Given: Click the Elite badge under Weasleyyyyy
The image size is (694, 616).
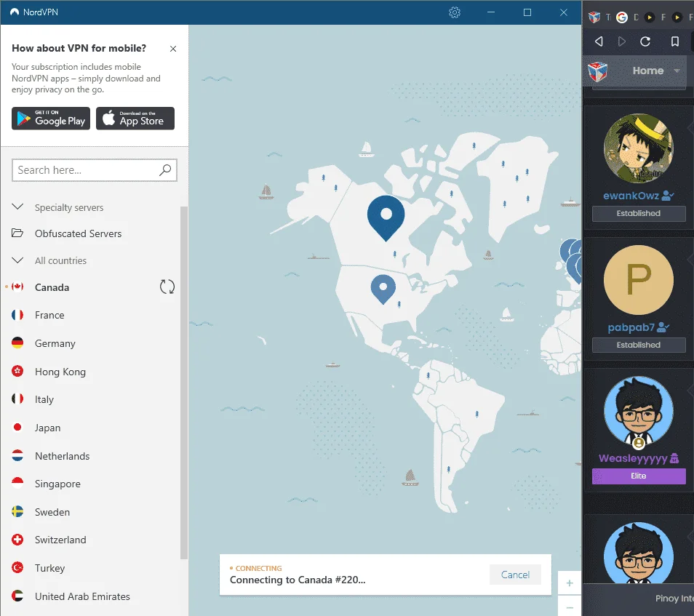Looking at the screenshot, I should 639,476.
